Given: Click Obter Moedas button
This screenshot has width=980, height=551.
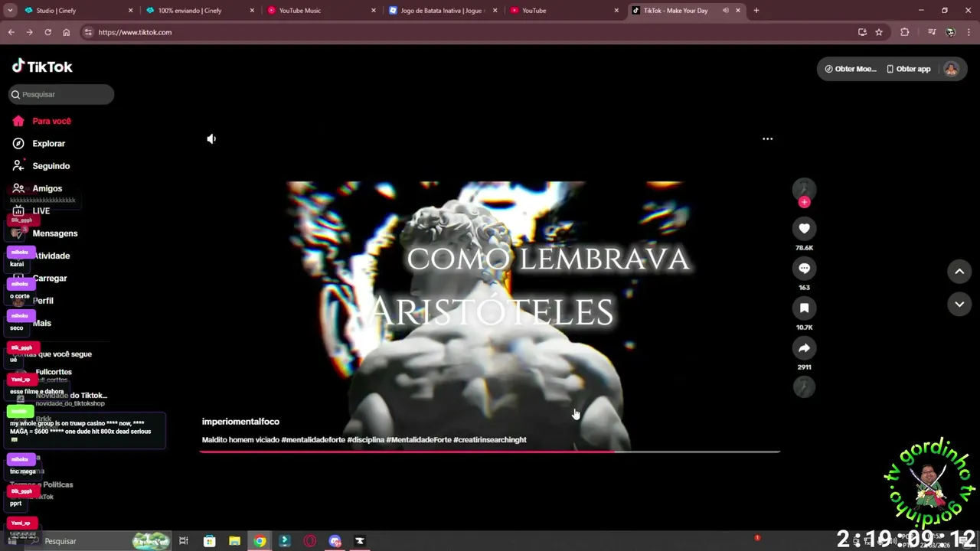Looking at the screenshot, I should [x=850, y=69].
